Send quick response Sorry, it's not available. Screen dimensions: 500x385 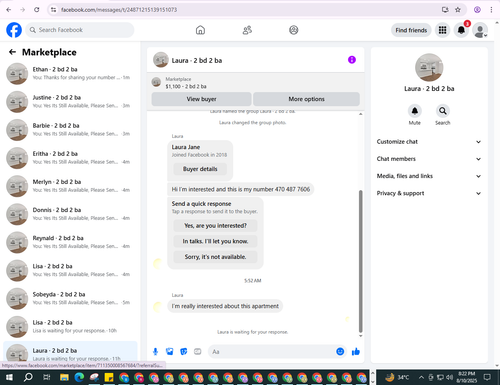coord(215,257)
